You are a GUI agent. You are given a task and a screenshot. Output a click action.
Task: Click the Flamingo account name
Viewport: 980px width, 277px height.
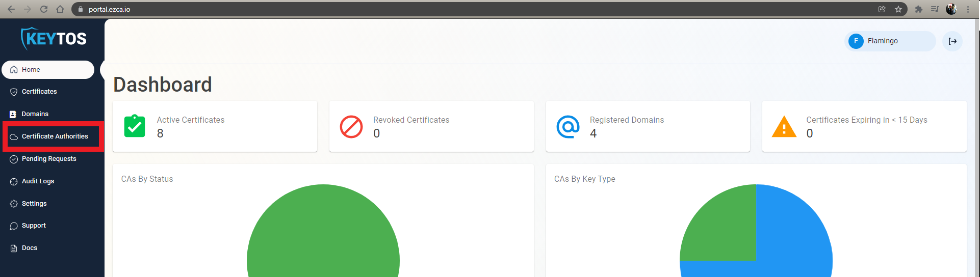(x=883, y=41)
